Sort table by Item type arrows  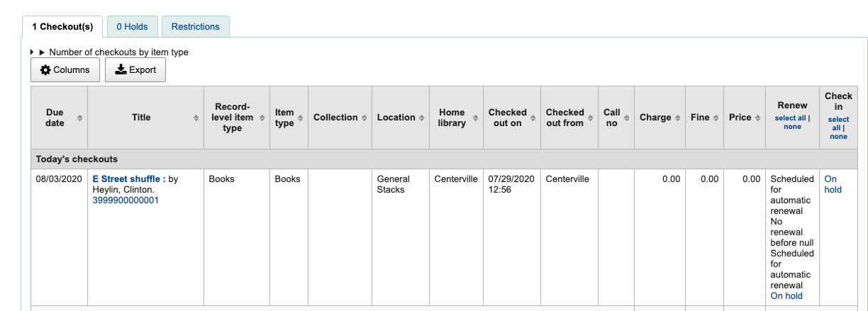[300, 118]
